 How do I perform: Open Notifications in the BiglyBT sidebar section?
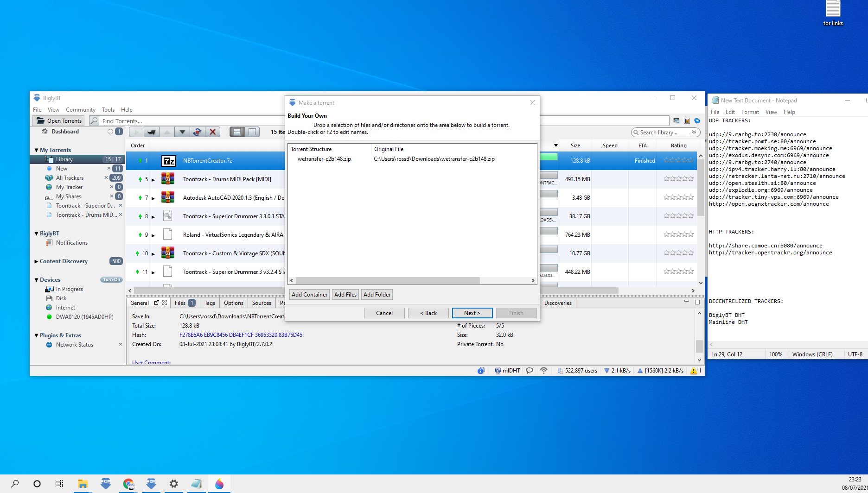coord(71,243)
